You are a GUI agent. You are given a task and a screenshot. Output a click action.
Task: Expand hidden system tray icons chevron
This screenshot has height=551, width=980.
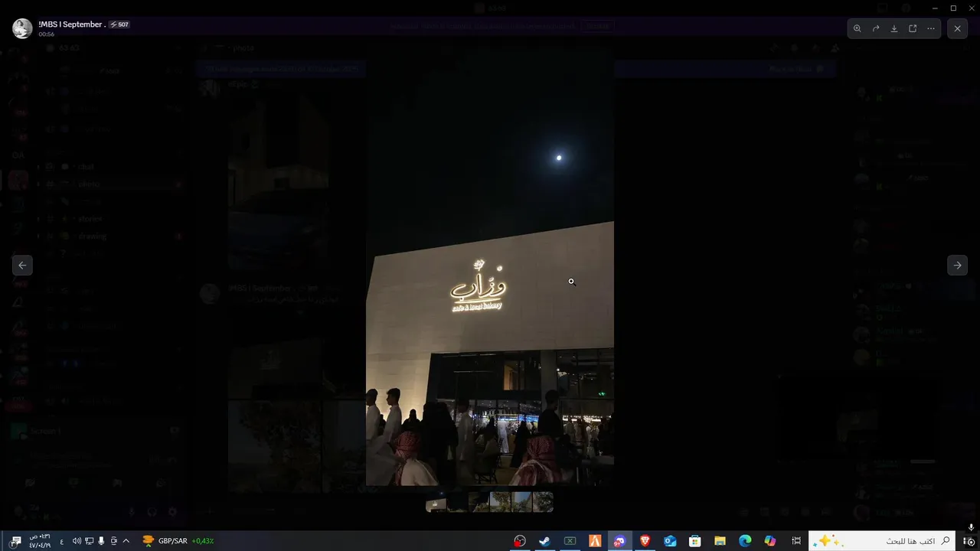coord(126,541)
